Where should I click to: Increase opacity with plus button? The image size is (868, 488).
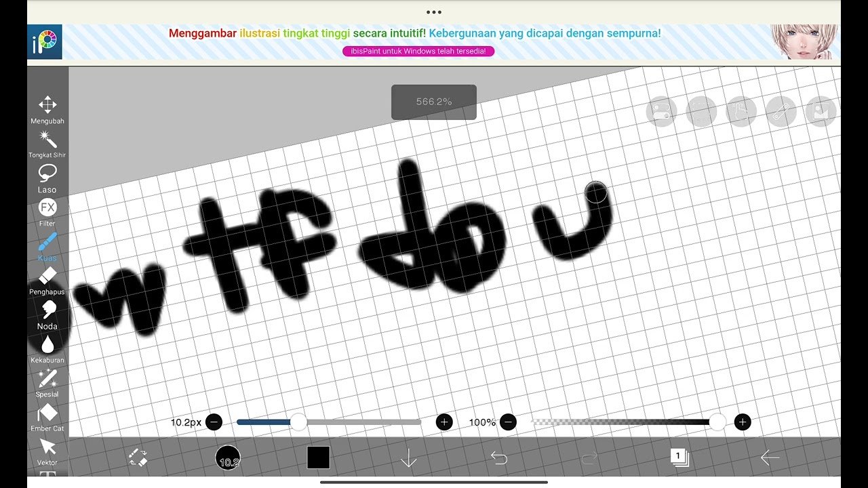point(743,422)
